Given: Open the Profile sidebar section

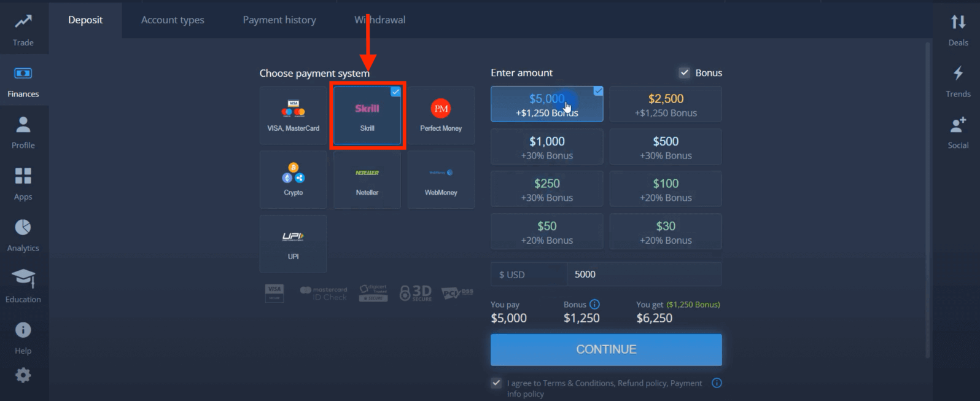Looking at the screenshot, I should 23,132.
